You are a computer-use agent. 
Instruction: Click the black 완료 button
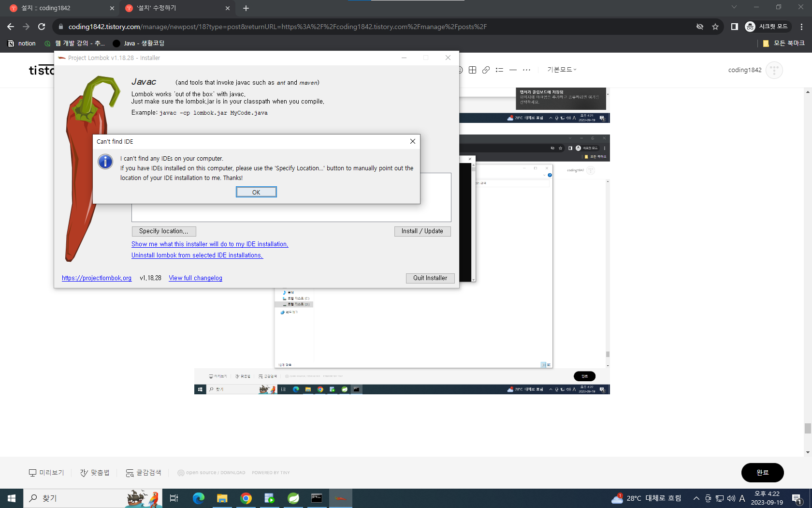coord(762,473)
